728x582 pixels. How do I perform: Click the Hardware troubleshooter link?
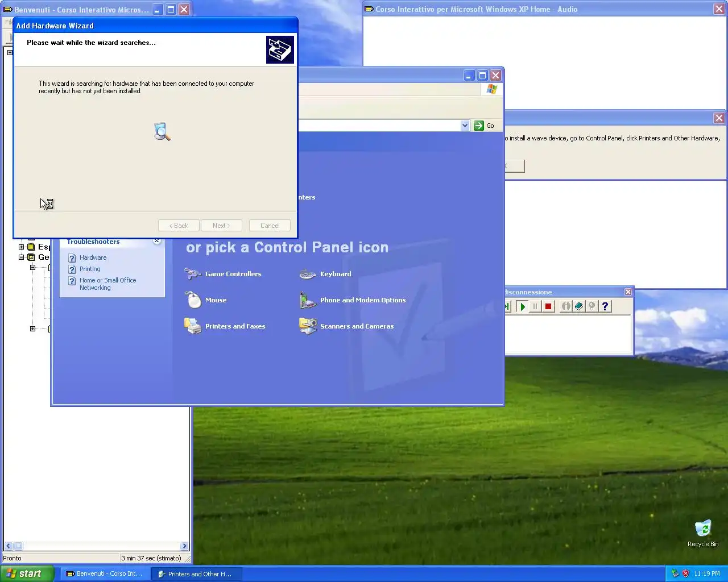(x=93, y=258)
